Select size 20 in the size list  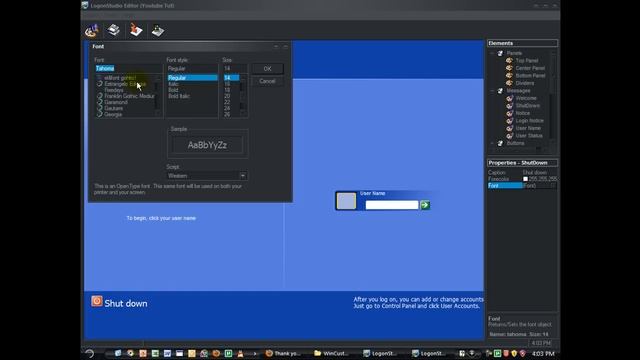[227, 96]
